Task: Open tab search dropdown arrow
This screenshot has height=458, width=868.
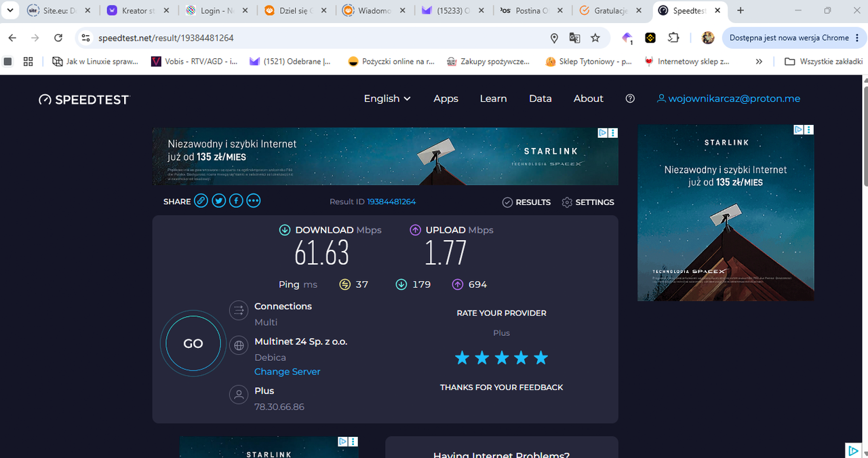Action: [x=10, y=10]
